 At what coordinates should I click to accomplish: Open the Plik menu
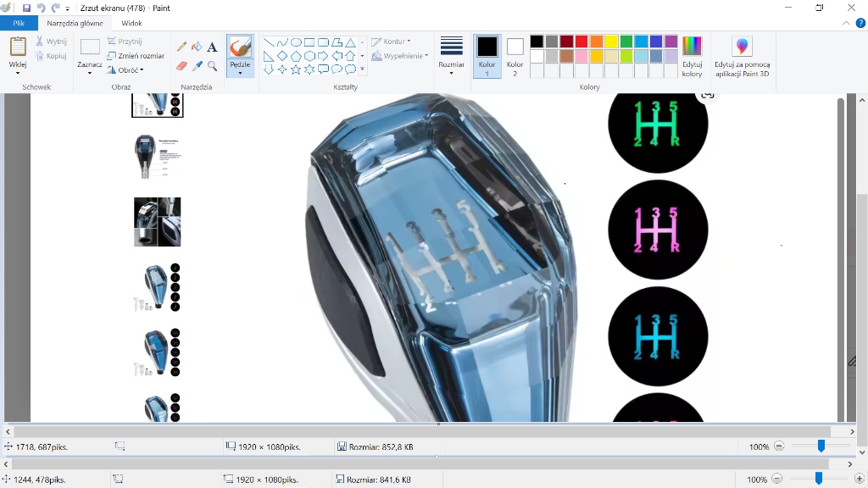pos(19,24)
